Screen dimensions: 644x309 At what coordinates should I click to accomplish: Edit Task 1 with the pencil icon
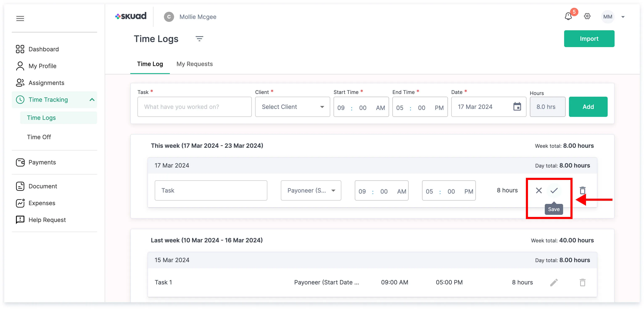pos(554,283)
